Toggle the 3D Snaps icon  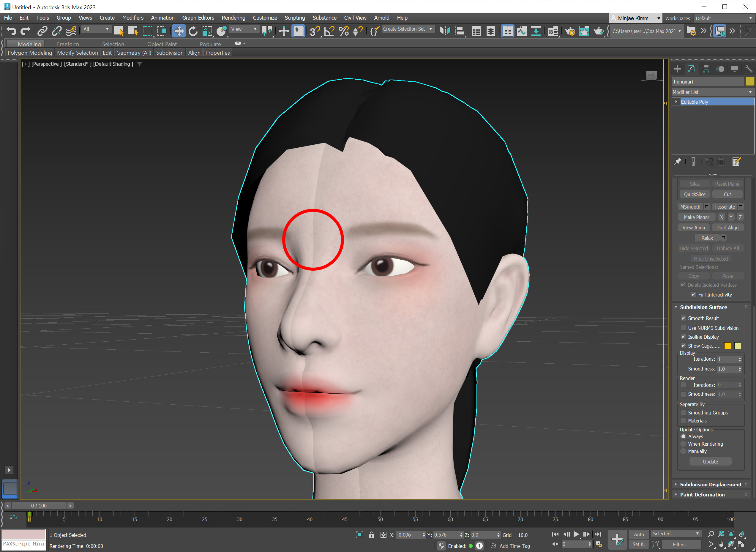click(314, 31)
